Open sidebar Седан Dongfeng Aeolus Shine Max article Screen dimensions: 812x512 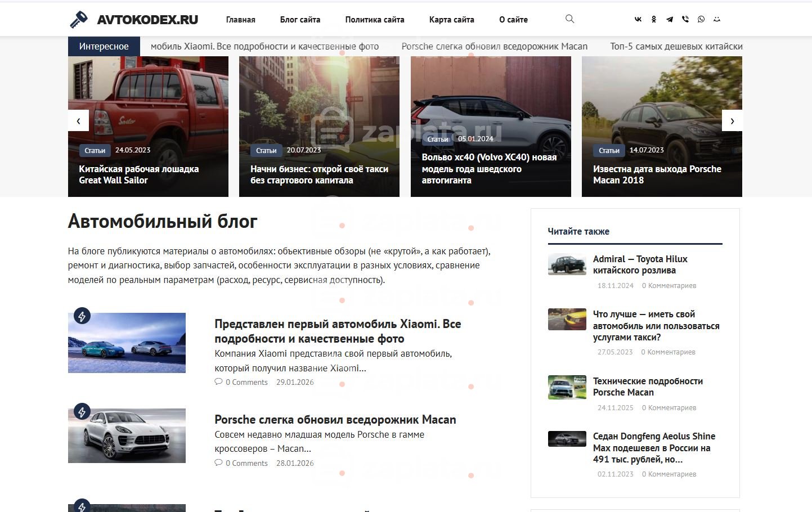pyautogui.click(x=654, y=448)
